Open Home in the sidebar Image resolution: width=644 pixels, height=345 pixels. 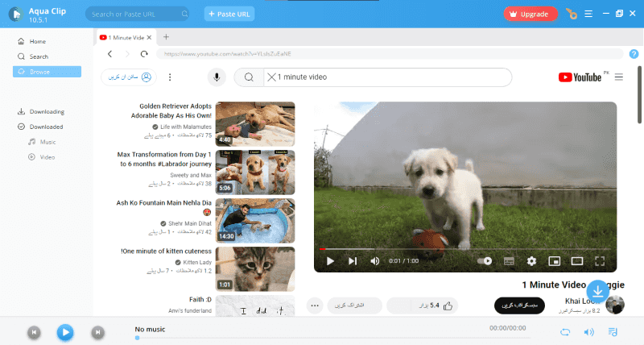coord(37,41)
